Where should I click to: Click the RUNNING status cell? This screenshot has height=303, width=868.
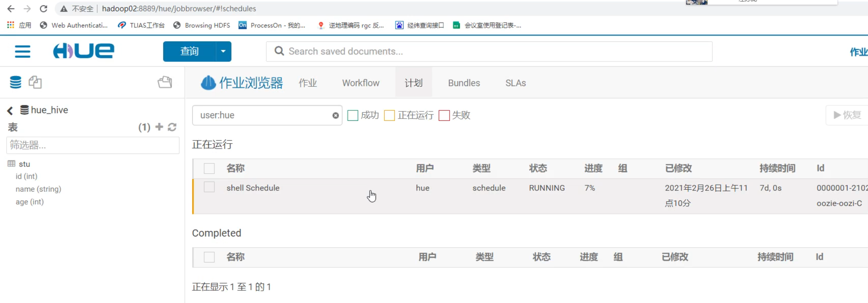pos(547,188)
